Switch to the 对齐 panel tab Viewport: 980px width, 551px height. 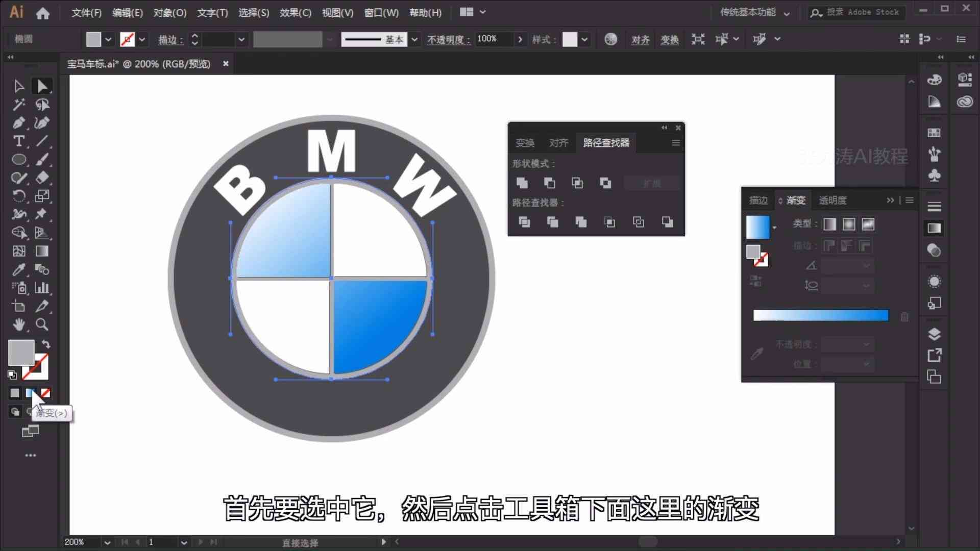click(558, 143)
